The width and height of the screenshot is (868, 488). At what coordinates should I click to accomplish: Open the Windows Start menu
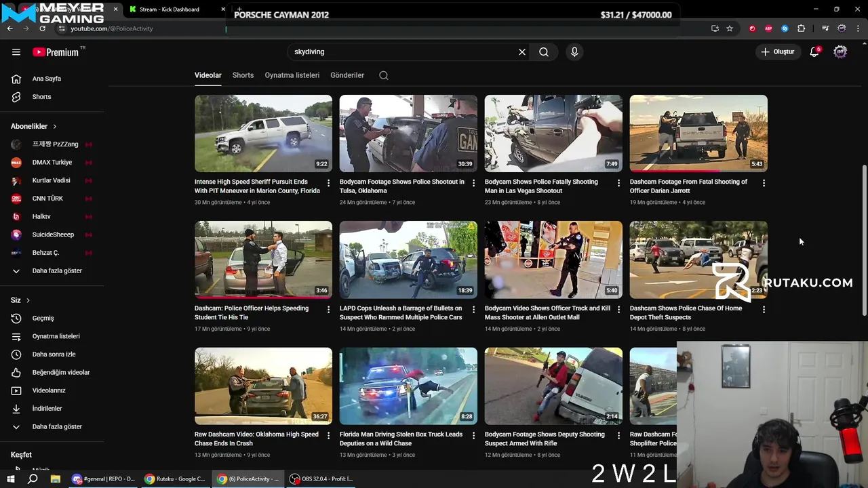(10, 479)
